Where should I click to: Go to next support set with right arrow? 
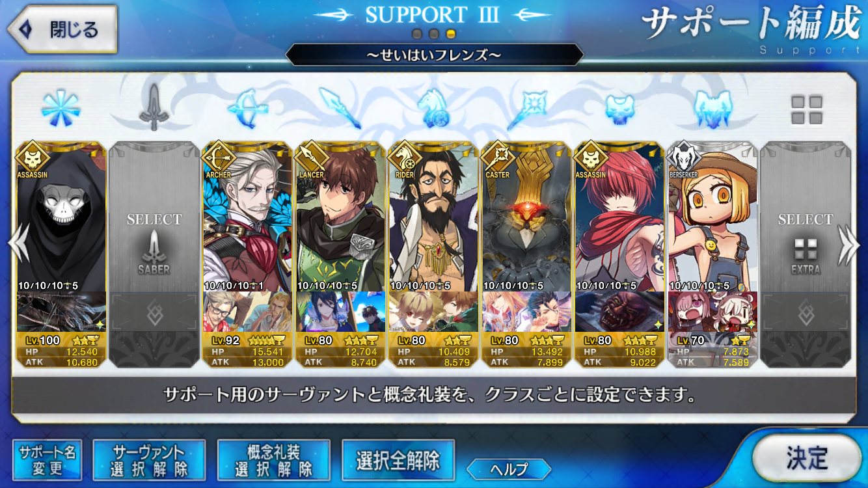click(x=850, y=246)
